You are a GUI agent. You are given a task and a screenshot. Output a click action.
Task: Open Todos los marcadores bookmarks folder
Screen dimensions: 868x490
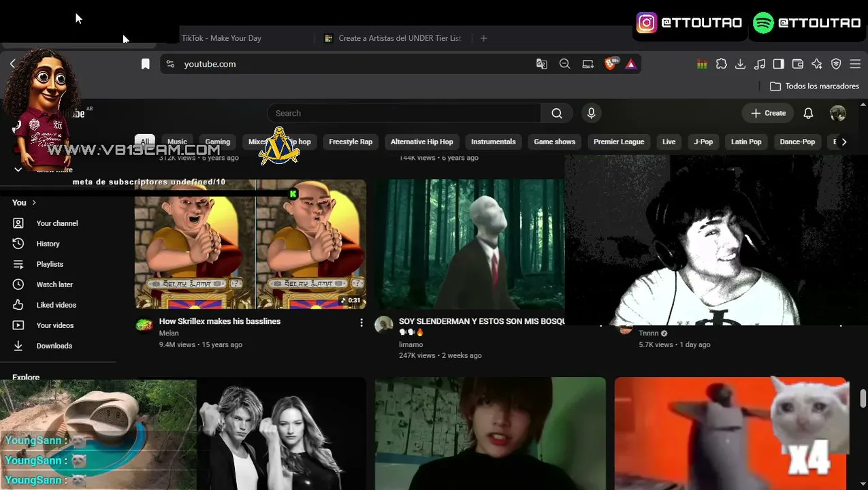[814, 86]
